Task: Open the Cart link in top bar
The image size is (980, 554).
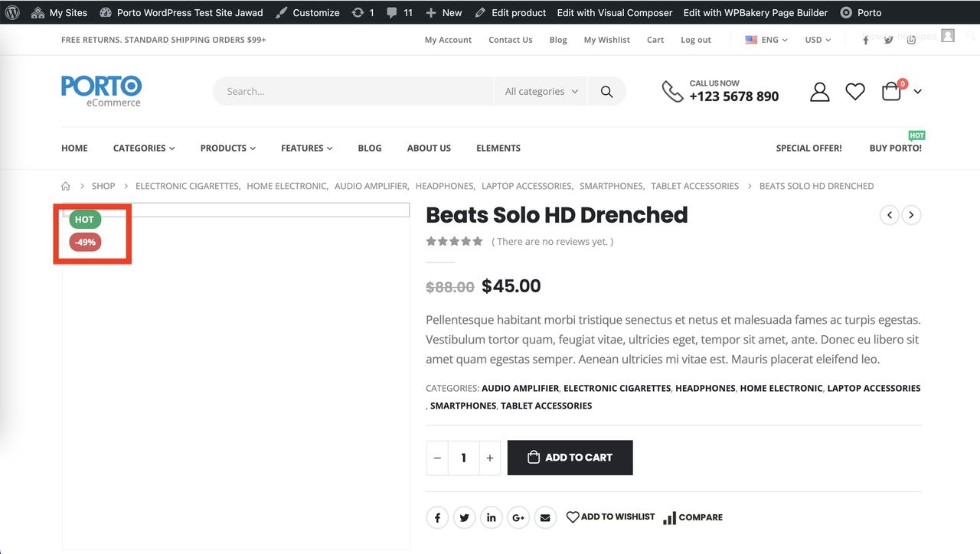Action: [655, 40]
